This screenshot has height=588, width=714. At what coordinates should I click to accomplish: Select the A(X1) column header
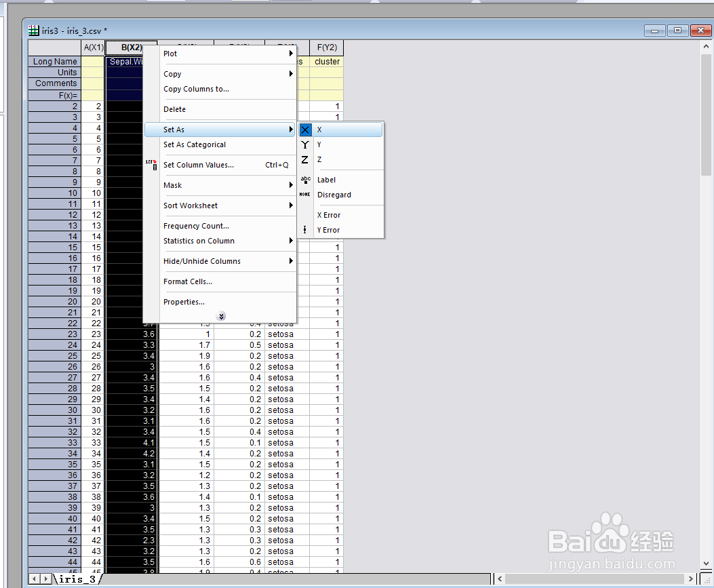click(x=94, y=47)
